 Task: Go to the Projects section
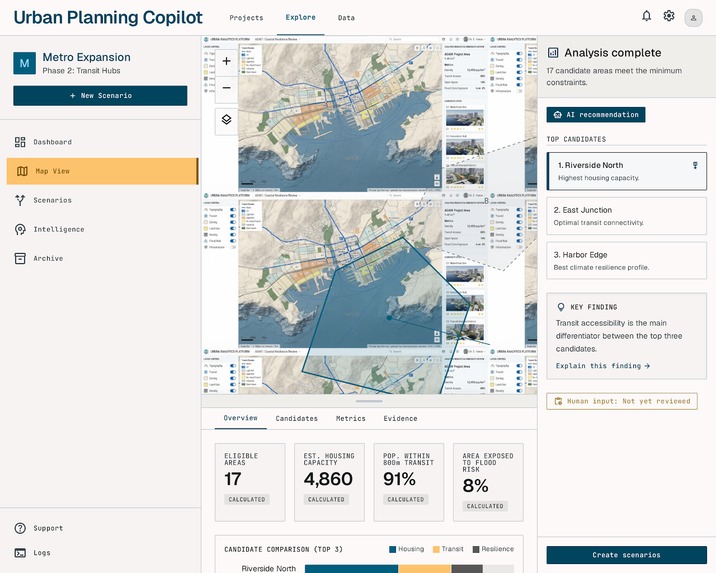click(x=246, y=18)
